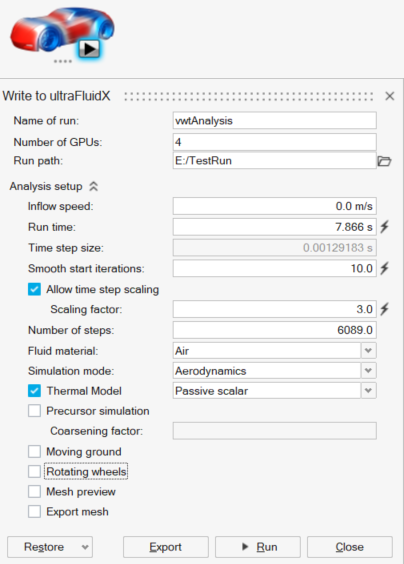This screenshot has height=564, width=404.
Task: Close the Write to ultraFluidX panel
Action: [x=390, y=96]
